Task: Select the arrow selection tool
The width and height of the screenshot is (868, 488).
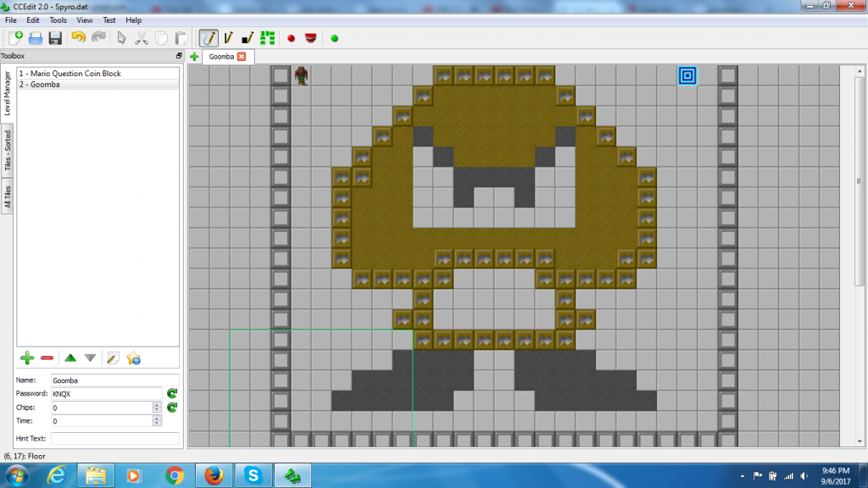Action: (x=121, y=37)
